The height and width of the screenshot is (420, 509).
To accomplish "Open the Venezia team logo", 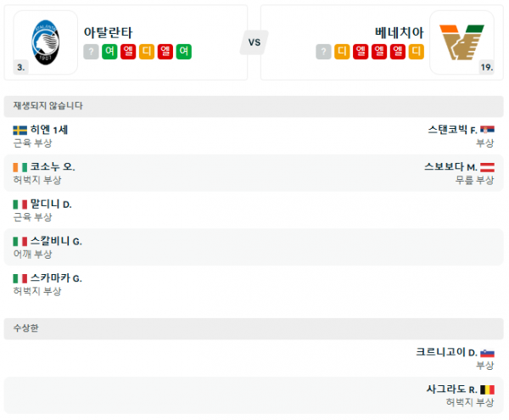I will pos(461,42).
